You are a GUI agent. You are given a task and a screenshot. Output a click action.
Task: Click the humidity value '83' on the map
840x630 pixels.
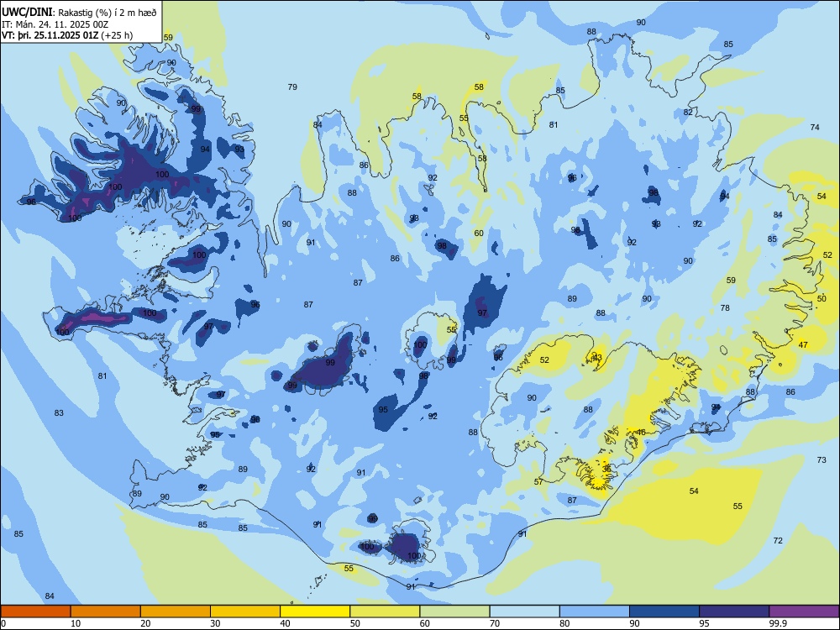(x=59, y=412)
